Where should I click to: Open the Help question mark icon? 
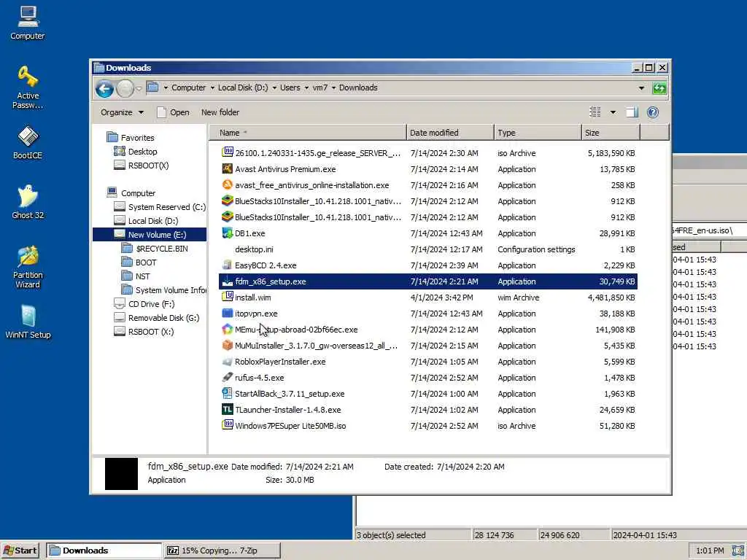pyautogui.click(x=653, y=112)
